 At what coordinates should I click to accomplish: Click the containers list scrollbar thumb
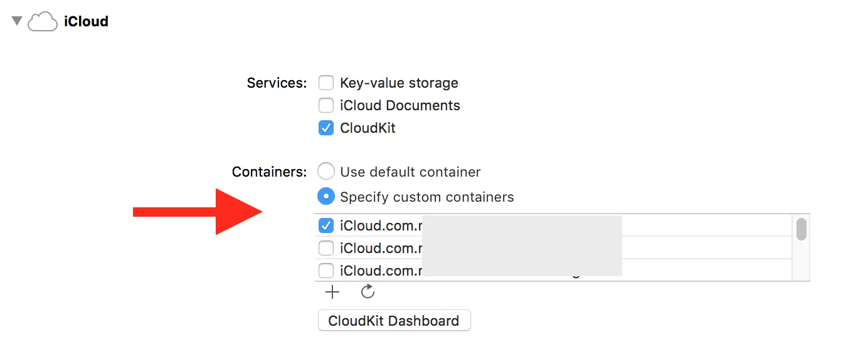click(x=801, y=229)
